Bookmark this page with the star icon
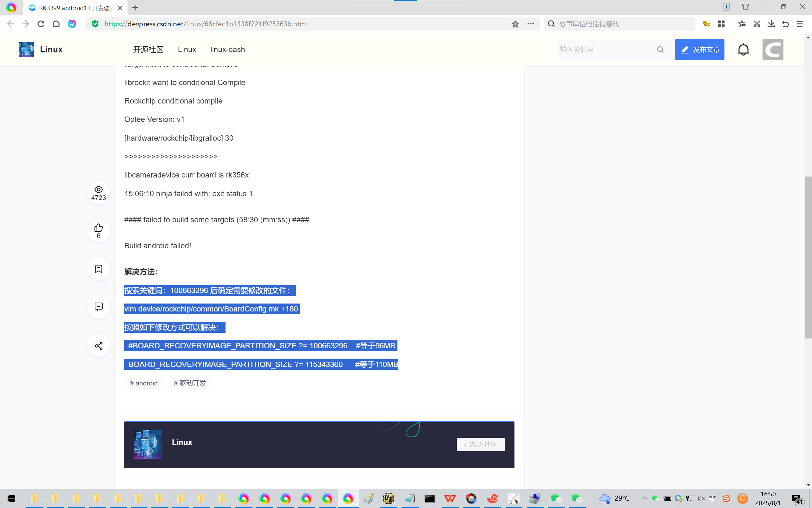 point(515,24)
